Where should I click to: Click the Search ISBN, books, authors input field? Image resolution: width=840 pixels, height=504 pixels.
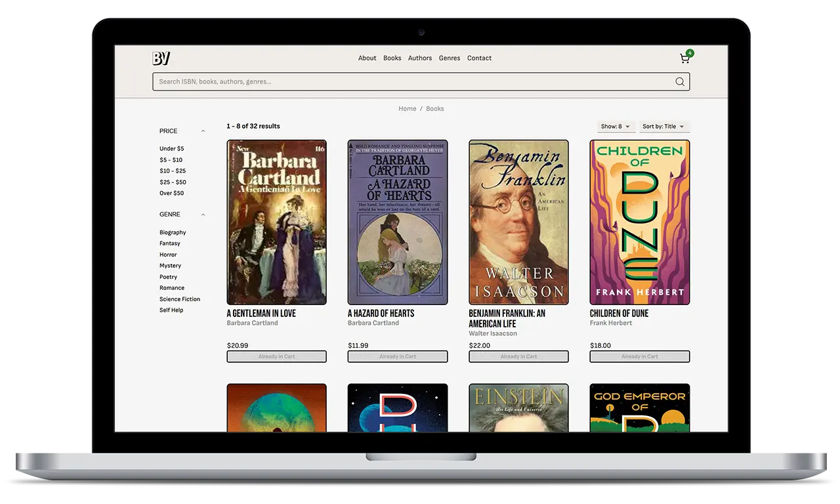tap(421, 81)
